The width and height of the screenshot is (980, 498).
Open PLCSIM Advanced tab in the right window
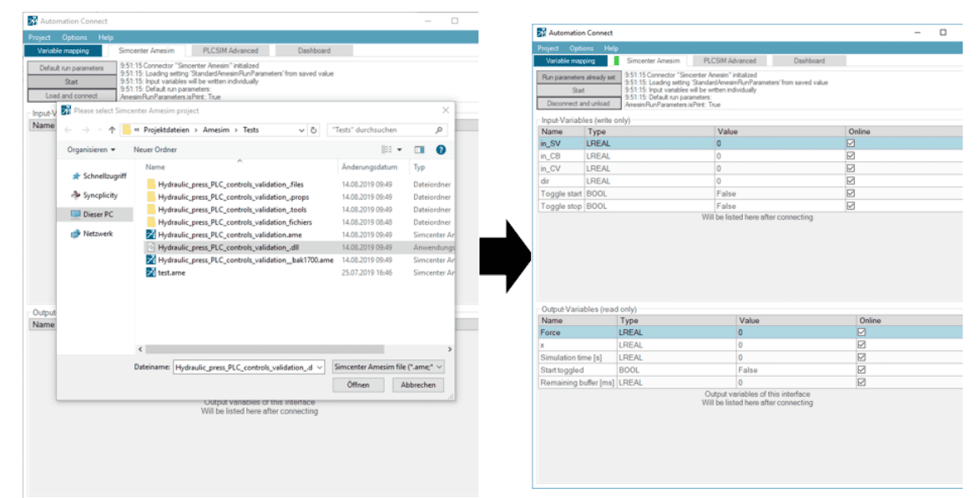click(x=729, y=61)
